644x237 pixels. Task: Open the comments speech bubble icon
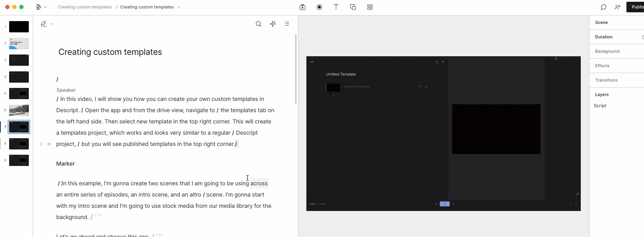[x=604, y=7]
